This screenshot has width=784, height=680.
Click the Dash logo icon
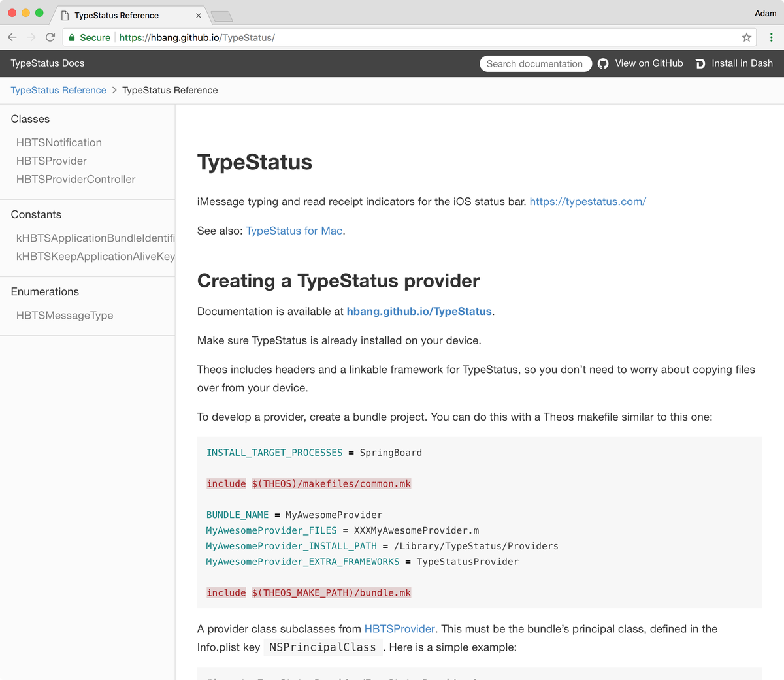(x=700, y=63)
